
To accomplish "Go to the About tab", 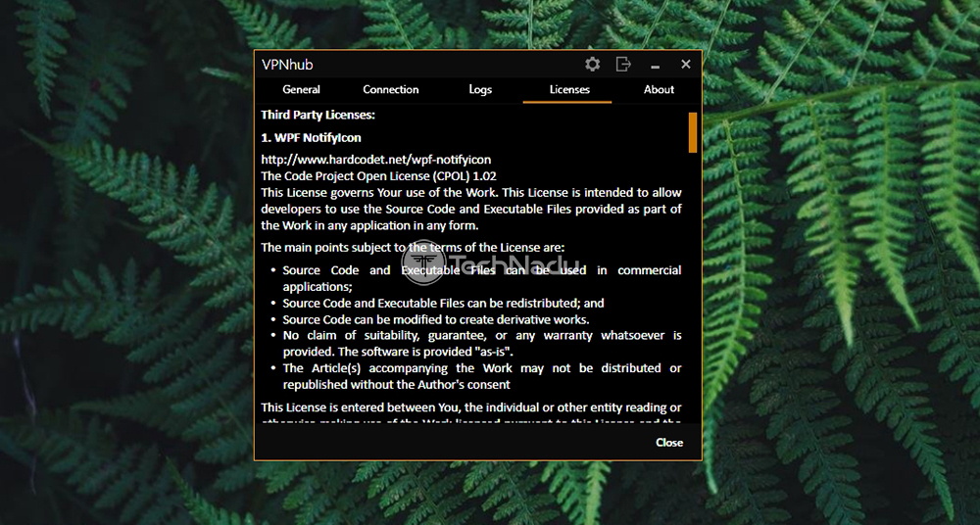I will click(659, 89).
